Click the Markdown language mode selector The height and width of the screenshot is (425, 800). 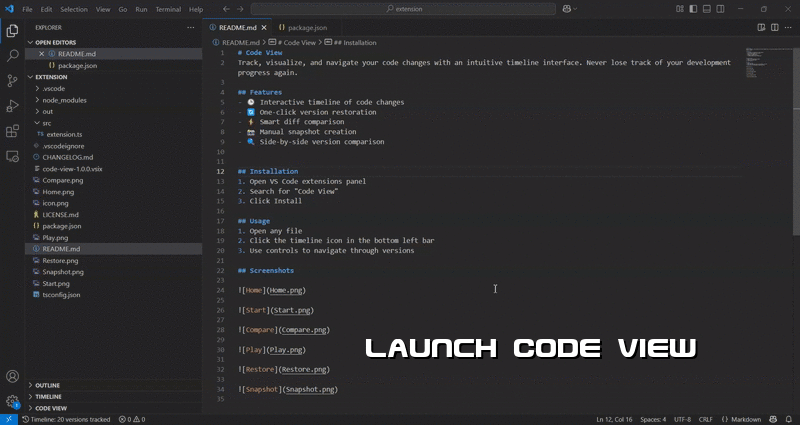tap(741, 419)
